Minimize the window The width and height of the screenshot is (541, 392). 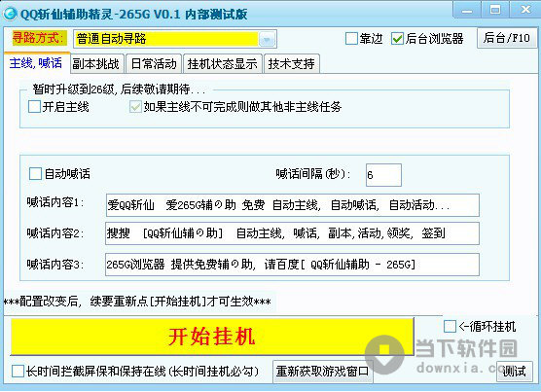click(x=467, y=11)
